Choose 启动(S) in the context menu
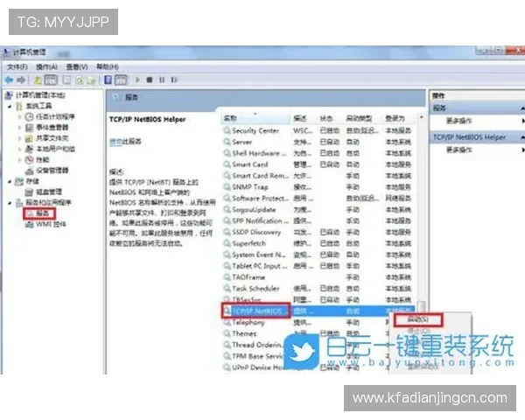The height and width of the screenshot is (420, 525). click(418, 319)
